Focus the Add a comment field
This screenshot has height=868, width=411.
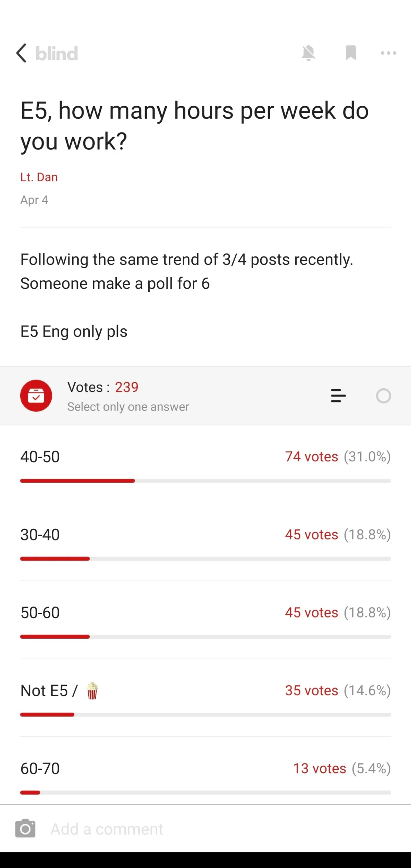tap(206, 829)
